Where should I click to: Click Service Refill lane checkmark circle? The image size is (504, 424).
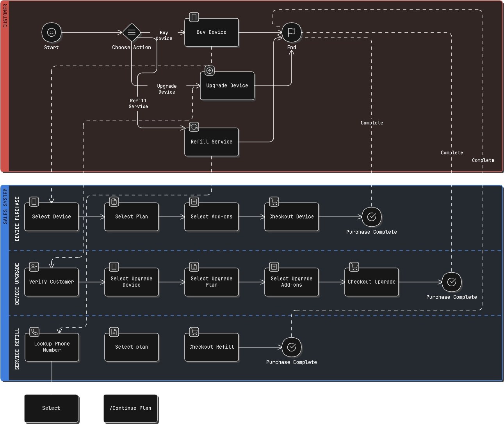click(x=292, y=347)
